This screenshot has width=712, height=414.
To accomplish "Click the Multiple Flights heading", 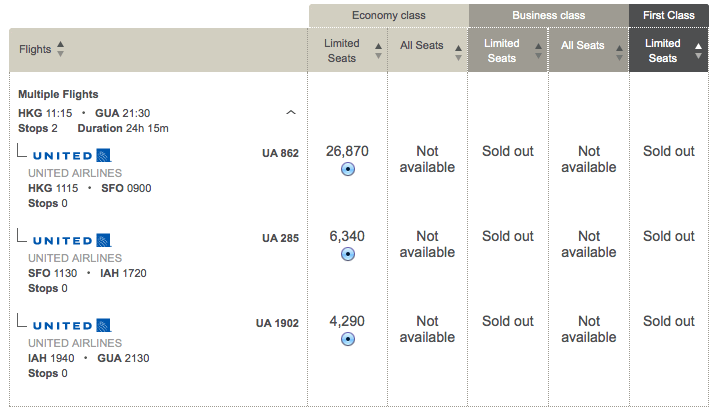I will click(58, 94).
